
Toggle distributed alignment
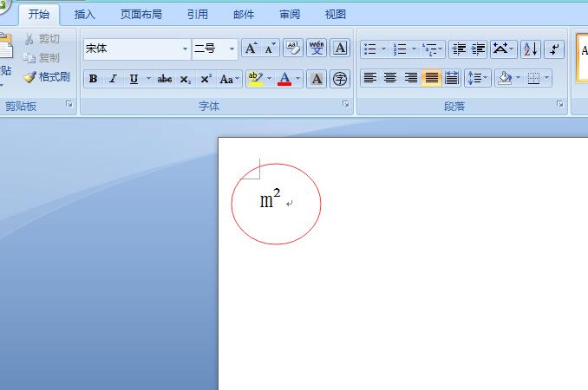click(x=452, y=78)
